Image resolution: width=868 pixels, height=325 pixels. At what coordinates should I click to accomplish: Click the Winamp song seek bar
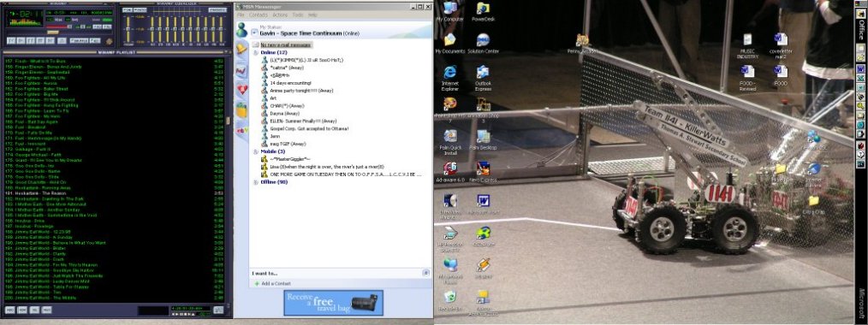click(59, 32)
